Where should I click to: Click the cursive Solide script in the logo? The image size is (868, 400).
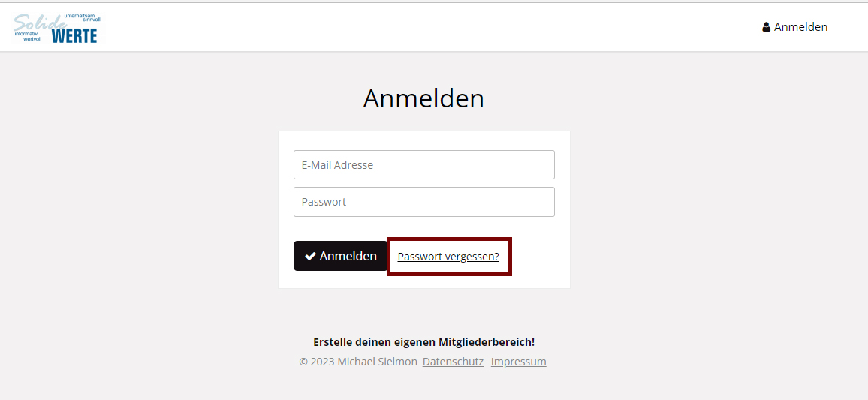point(38,23)
